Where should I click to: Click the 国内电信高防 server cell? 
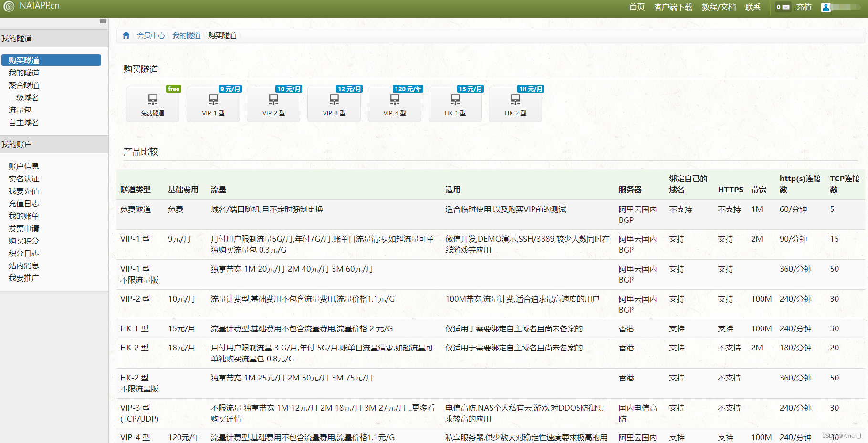[638, 413]
